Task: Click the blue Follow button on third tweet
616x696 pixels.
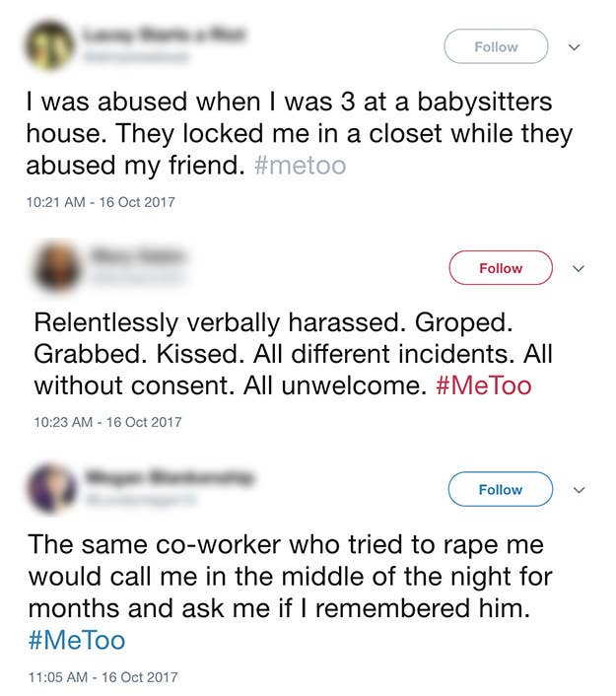Action: (x=500, y=489)
